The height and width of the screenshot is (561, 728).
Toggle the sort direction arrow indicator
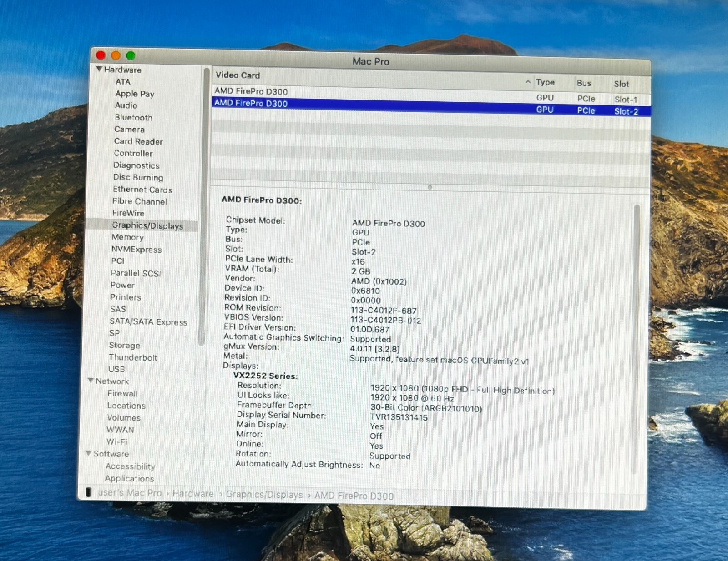[x=528, y=82]
